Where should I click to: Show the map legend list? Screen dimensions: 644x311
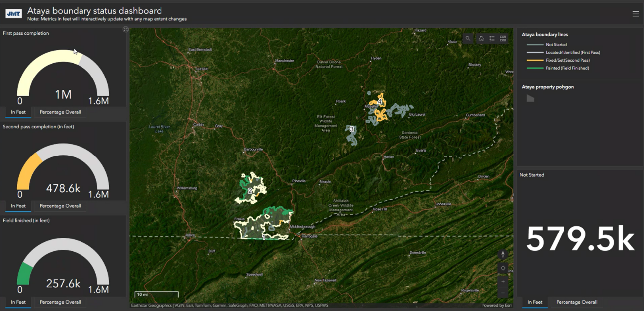[492, 39]
